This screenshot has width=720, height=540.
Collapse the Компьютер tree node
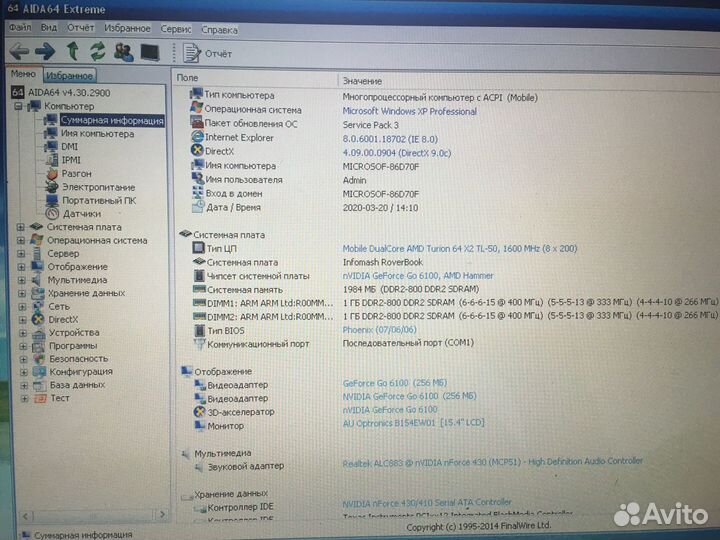coord(19,106)
